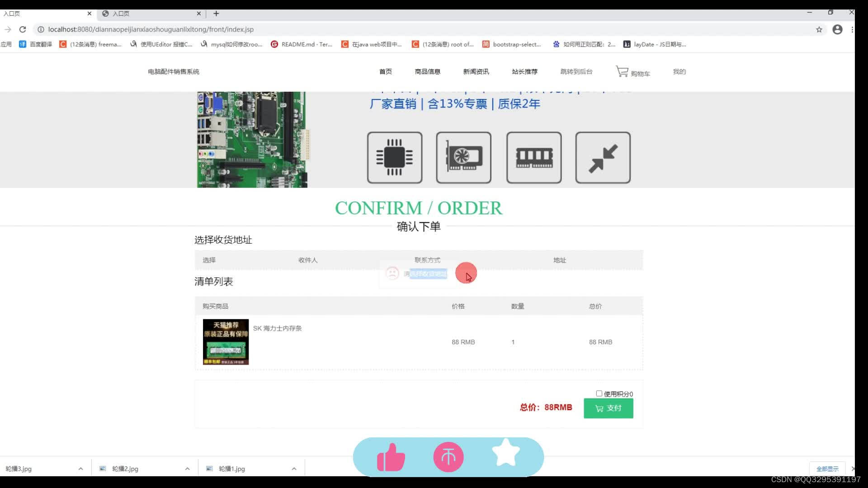Click the white star favorite icon
Screen dimensions: 868x488
pos(505,452)
